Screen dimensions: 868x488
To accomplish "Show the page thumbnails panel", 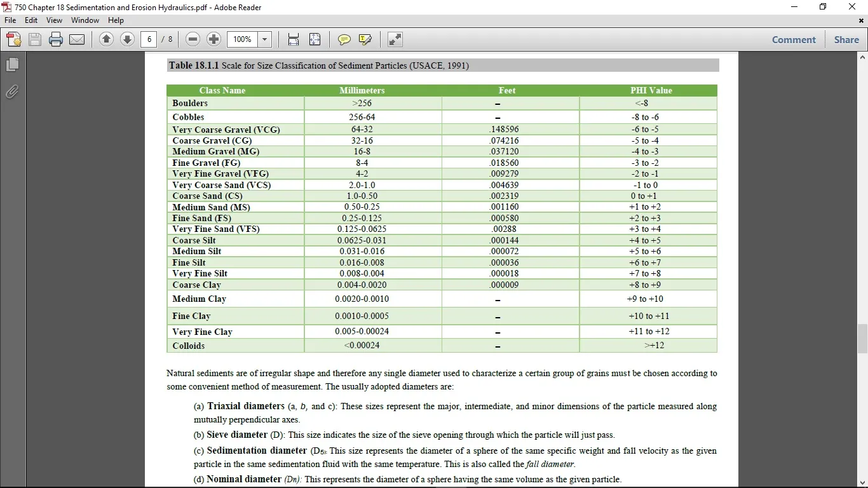I will click(x=12, y=65).
